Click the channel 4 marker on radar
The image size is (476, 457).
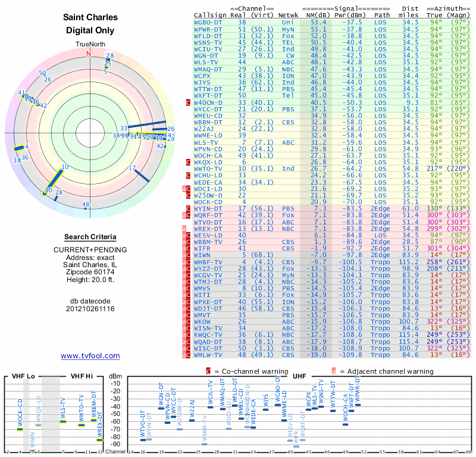pyautogui.click(x=19, y=148)
